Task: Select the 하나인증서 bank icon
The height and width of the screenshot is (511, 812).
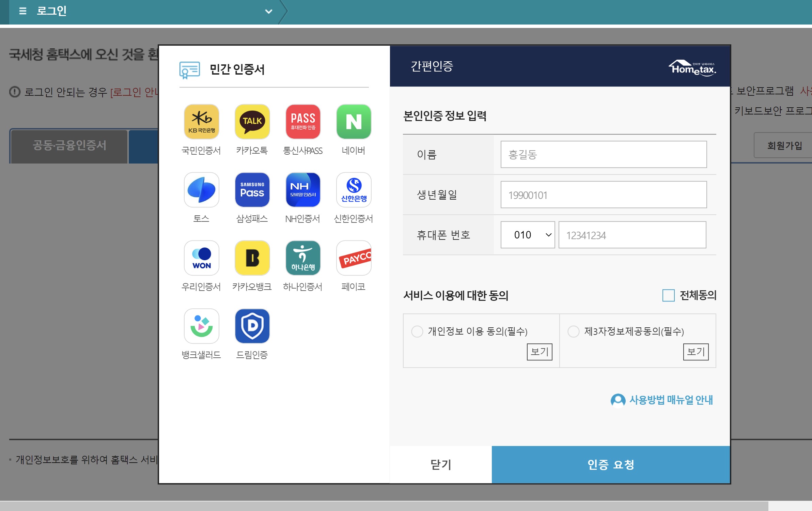Action: tap(303, 258)
